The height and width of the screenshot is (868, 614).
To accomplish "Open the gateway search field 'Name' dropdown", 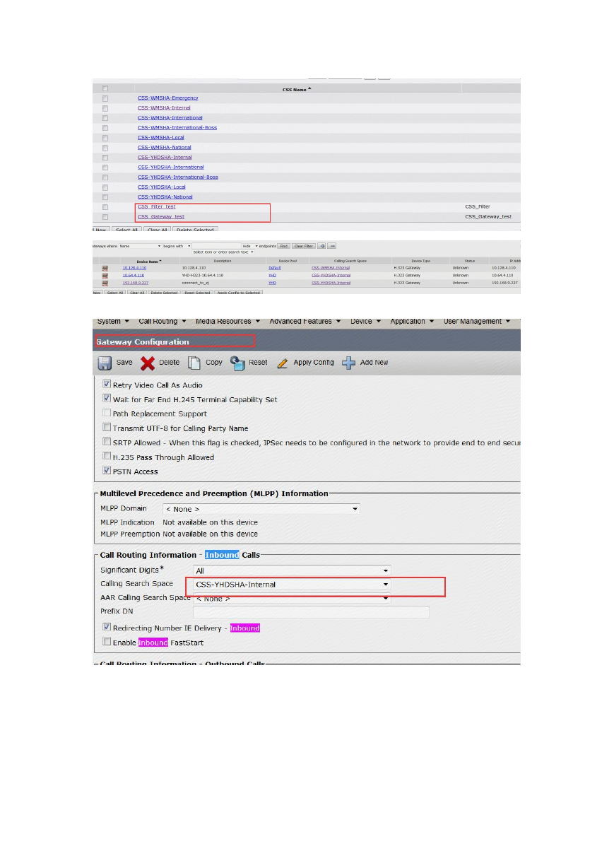I will [x=139, y=246].
